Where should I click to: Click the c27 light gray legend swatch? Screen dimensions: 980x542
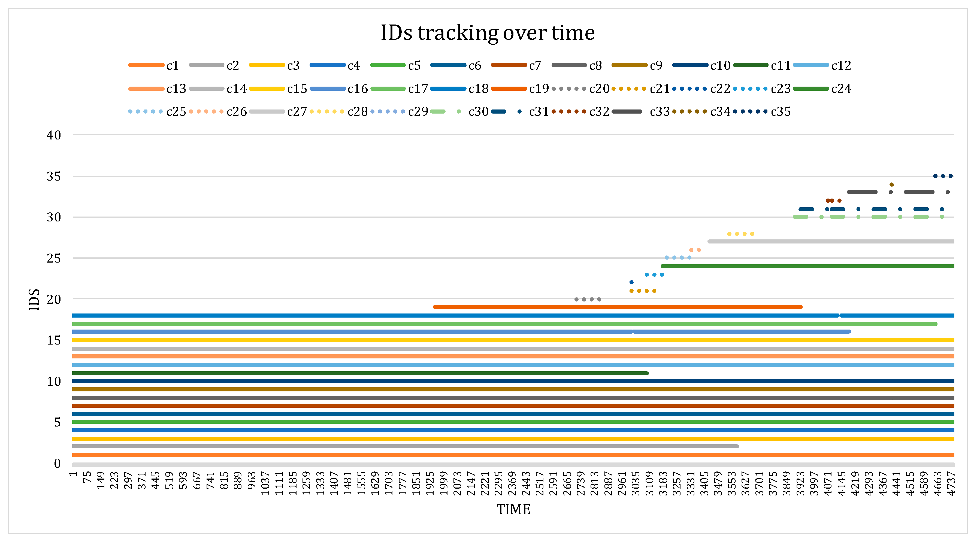point(267,112)
